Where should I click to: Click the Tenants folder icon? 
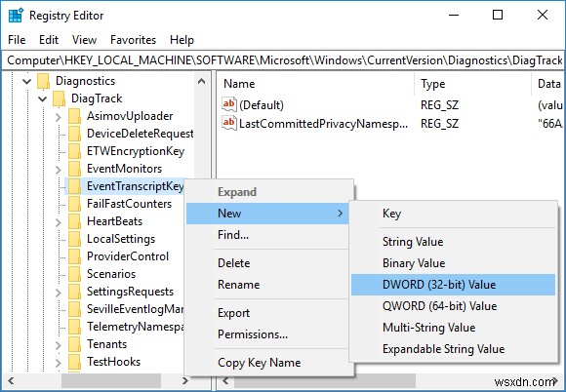coord(75,345)
